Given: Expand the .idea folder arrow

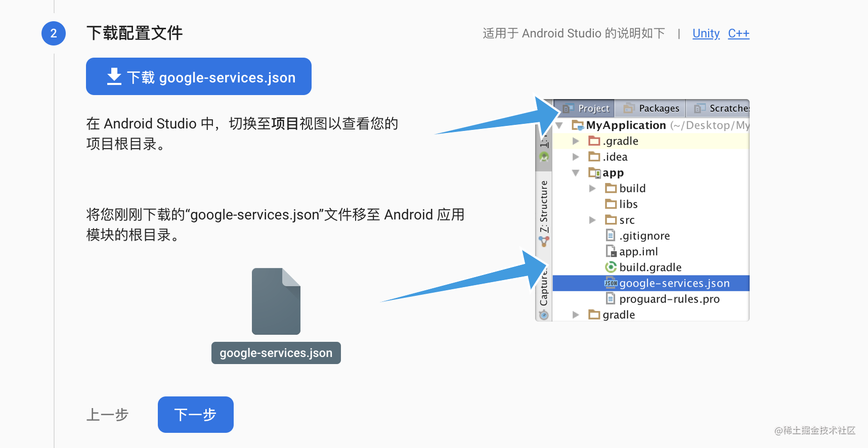Looking at the screenshot, I should coord(576,157).
